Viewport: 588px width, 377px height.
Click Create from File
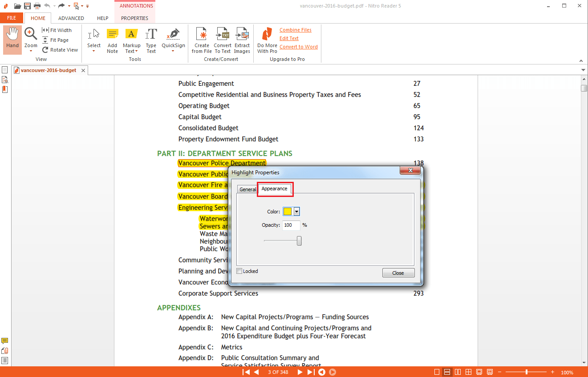(x=202, y=40)
